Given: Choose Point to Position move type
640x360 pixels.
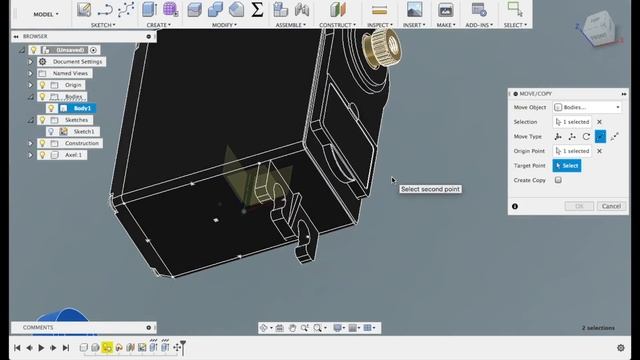Looking at the screenshot, I should 615,136.
